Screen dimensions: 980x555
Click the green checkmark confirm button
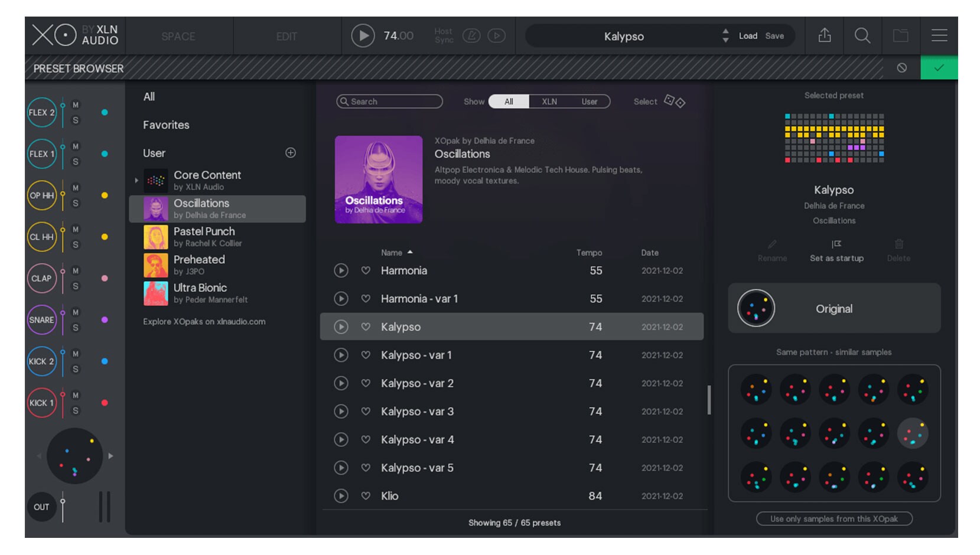point(938,68)
